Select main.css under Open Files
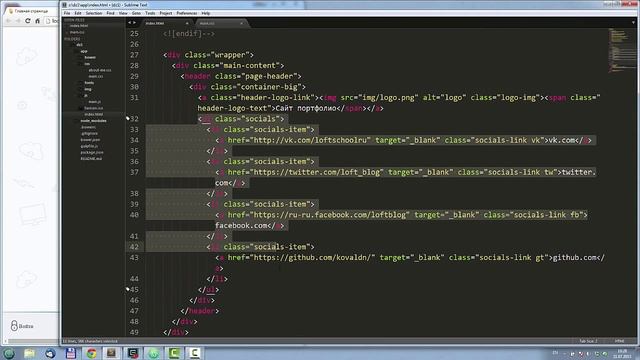Screen dimensions: 640x360 (77, 32)
